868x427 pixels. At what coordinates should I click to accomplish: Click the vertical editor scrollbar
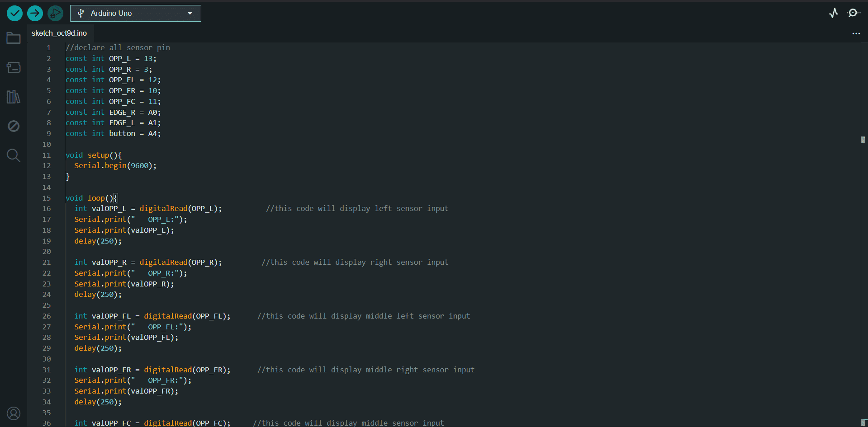[x=863, y=226]
